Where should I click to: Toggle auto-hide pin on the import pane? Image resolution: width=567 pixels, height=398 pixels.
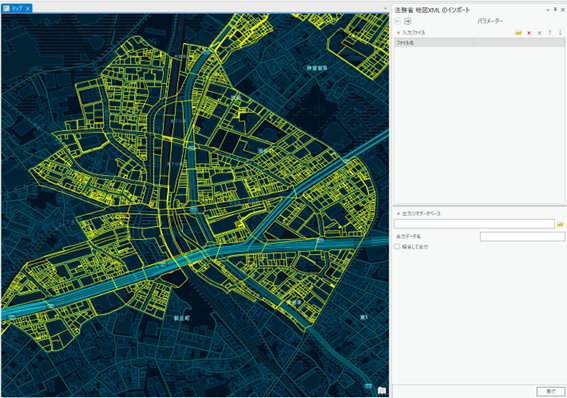click(555, 10)
